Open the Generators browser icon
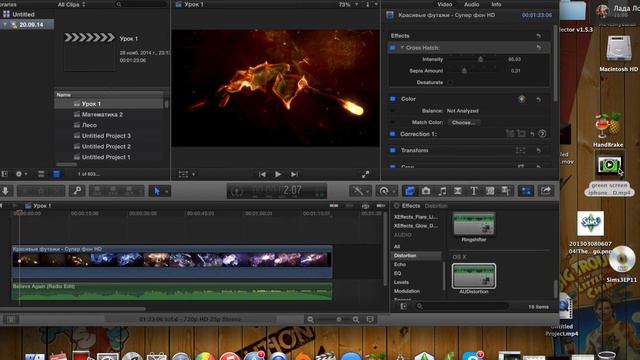This screenshot has height=360, width=640. click(490, 191)
